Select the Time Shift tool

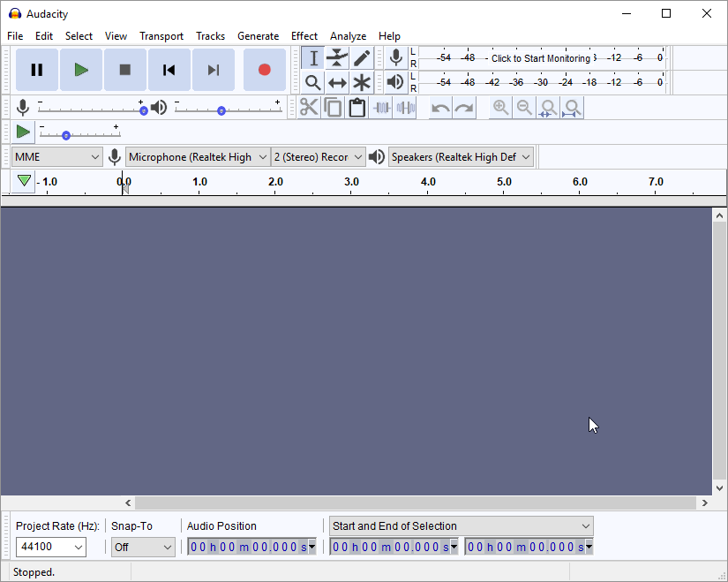[337, 83]
